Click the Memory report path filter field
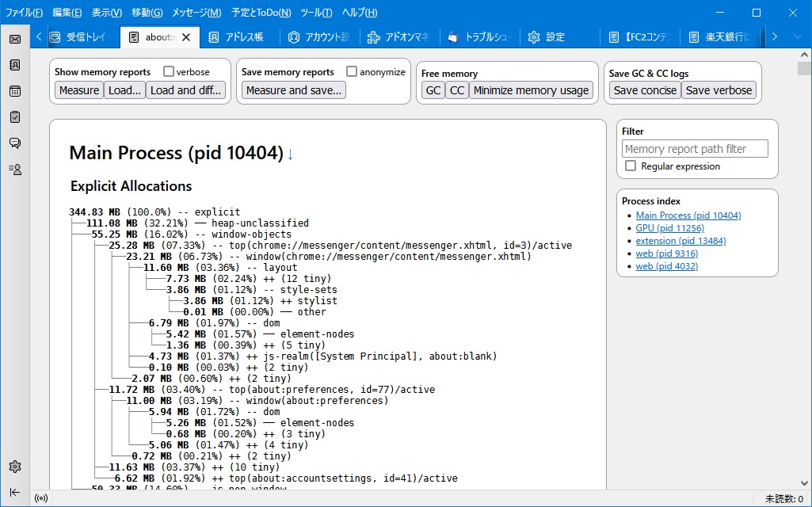 695,149
